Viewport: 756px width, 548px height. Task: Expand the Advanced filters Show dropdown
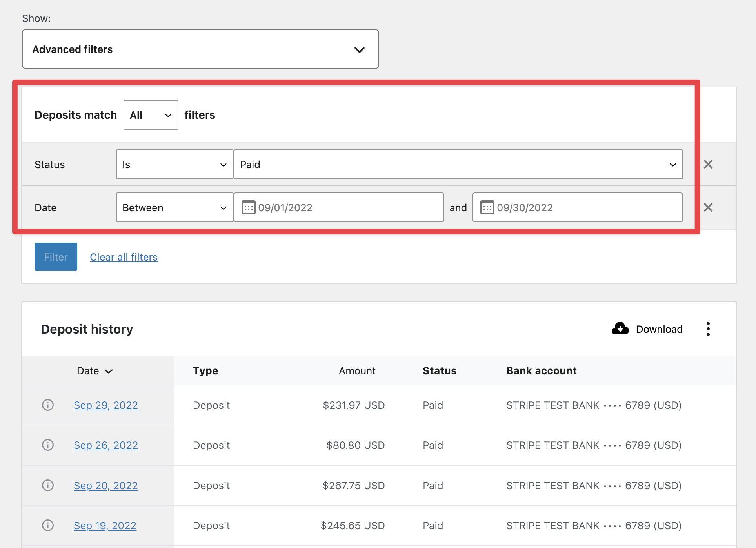(x=200, y=49)
